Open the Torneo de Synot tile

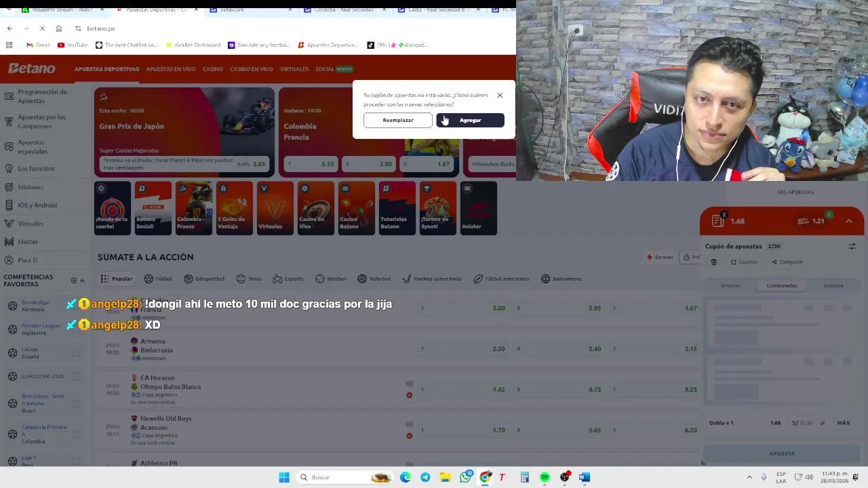(x=438, y=207)
